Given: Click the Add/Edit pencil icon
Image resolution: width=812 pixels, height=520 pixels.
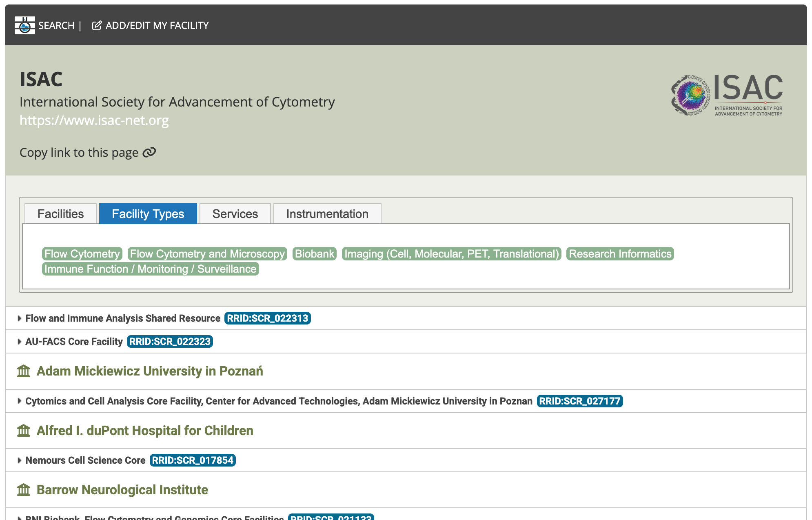Looking at the screenshot, I should tap(97, 25).
